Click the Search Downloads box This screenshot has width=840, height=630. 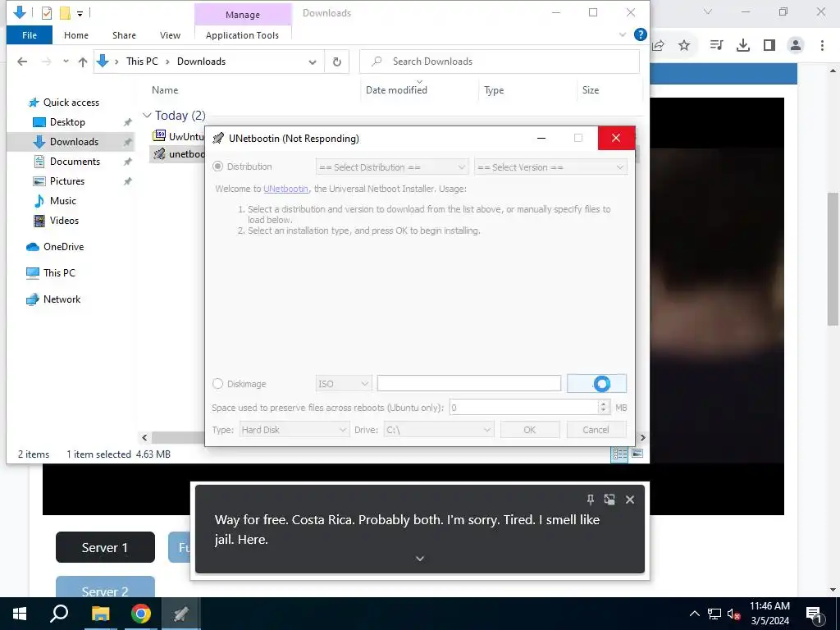click(x=500, y=62)
